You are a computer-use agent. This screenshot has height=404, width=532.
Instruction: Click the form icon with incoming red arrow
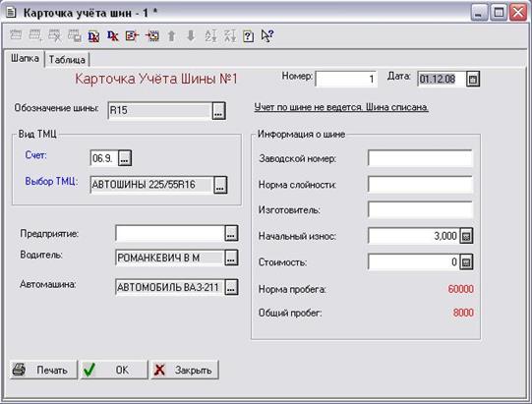click(152, 35)
